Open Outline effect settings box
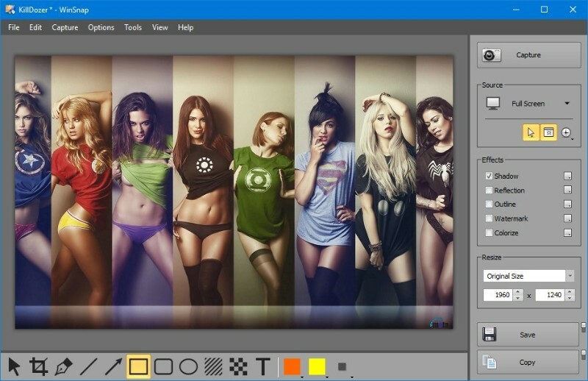Screen dimensions: 588x381 point(567,204)
